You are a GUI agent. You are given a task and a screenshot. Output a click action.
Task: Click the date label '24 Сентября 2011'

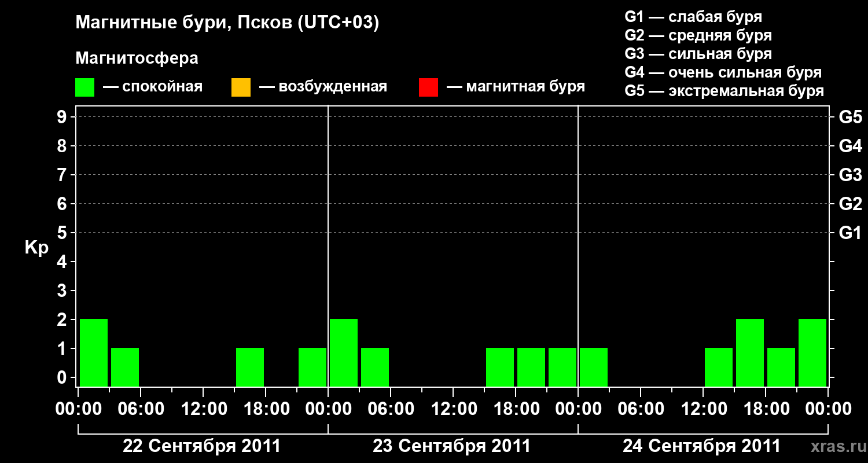coord(702,446)
